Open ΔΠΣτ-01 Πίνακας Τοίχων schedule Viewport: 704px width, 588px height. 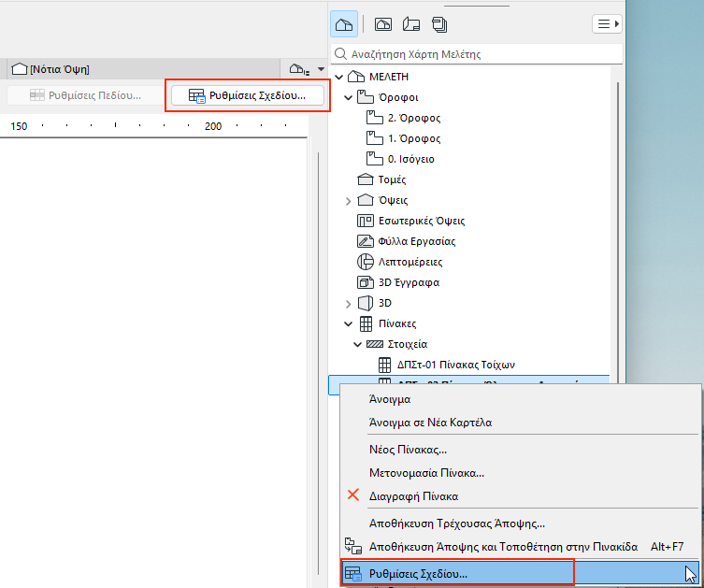click(x=455, y=365)
